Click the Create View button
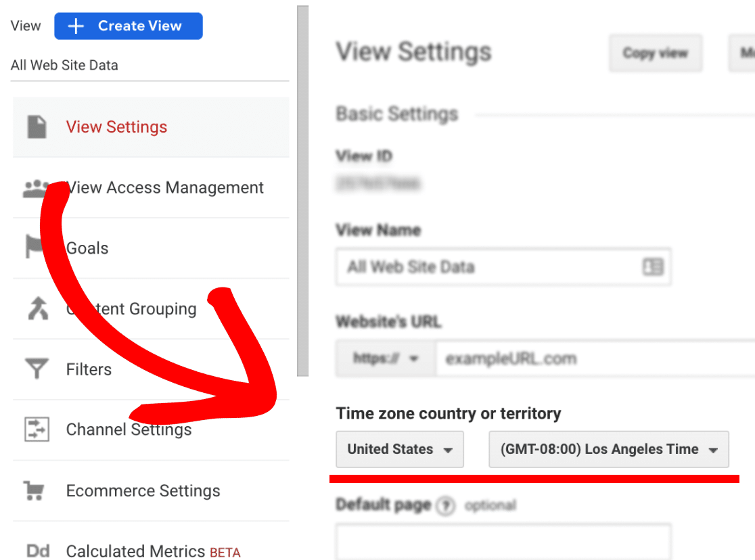This screenshot has width=755, height=560. 129,26
